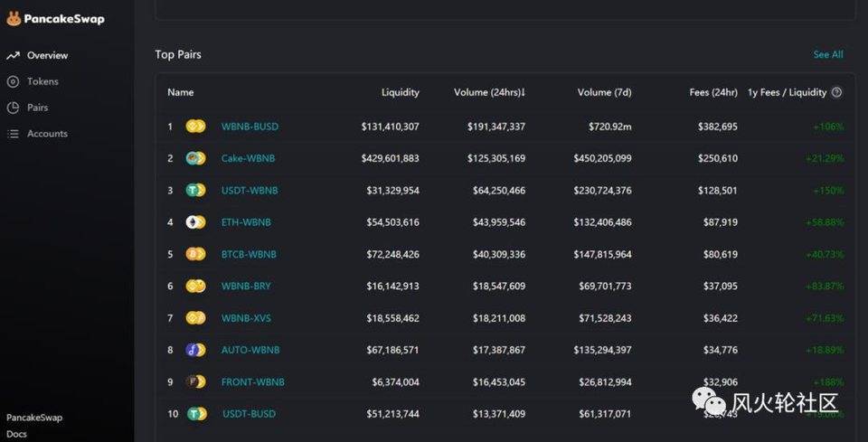Screen dimensions: 868x442
Task: Open the Cake-WBNB pair link
Action: [x=248, y=159]
